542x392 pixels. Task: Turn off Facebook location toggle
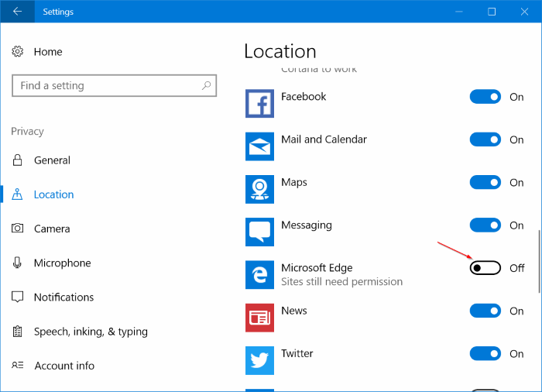(x=485, y=97)
